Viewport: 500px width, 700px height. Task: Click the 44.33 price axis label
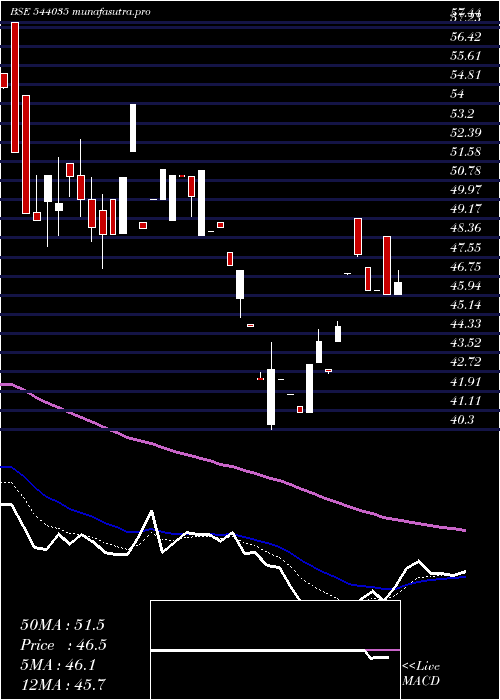coord(466,325)
